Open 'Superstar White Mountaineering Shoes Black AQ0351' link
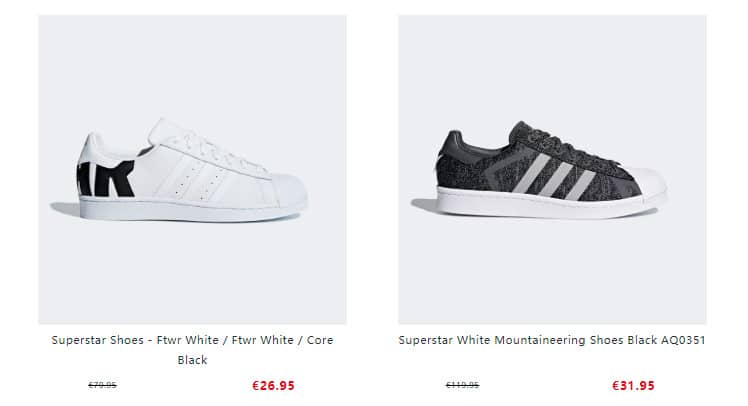 click(x=552, y=340)
